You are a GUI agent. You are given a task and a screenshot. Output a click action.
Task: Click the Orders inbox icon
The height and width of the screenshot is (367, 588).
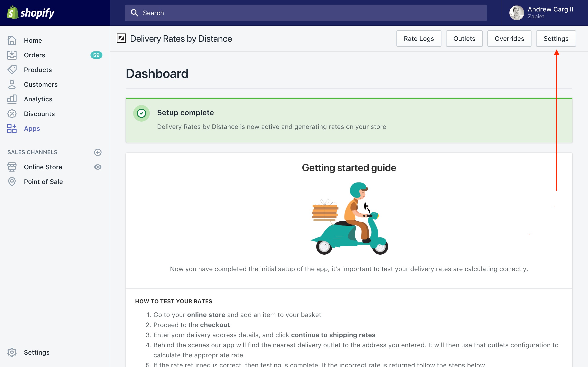12,55
